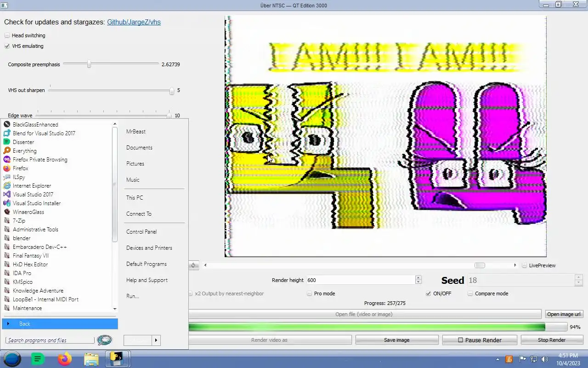Click the network tray icon
588x368 pixels.
(534, 359)
